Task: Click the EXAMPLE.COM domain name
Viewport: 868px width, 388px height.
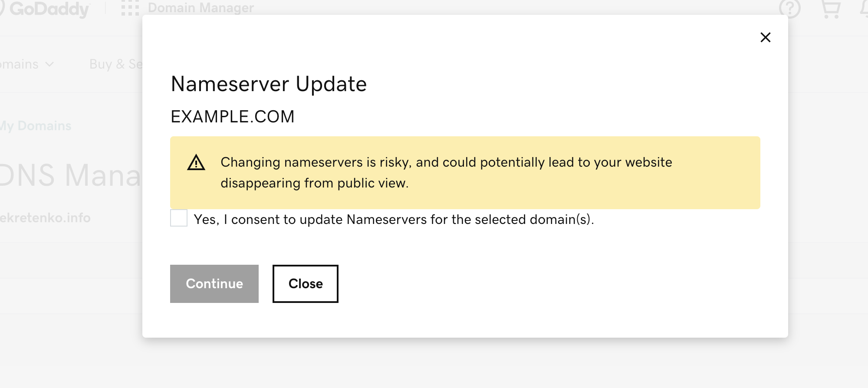Action: tap(233, 116)
